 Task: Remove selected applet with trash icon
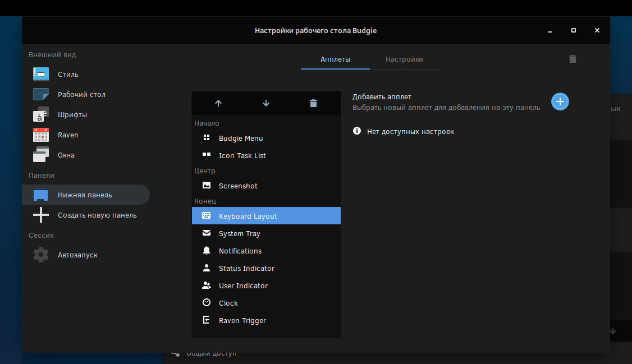coord(313,104)
